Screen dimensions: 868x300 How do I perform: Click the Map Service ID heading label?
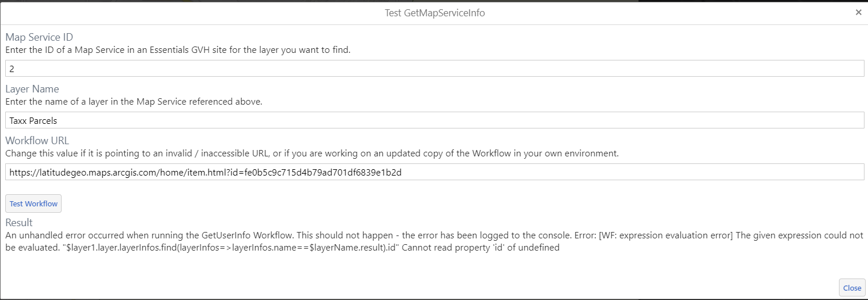click(x=40, y=38)
